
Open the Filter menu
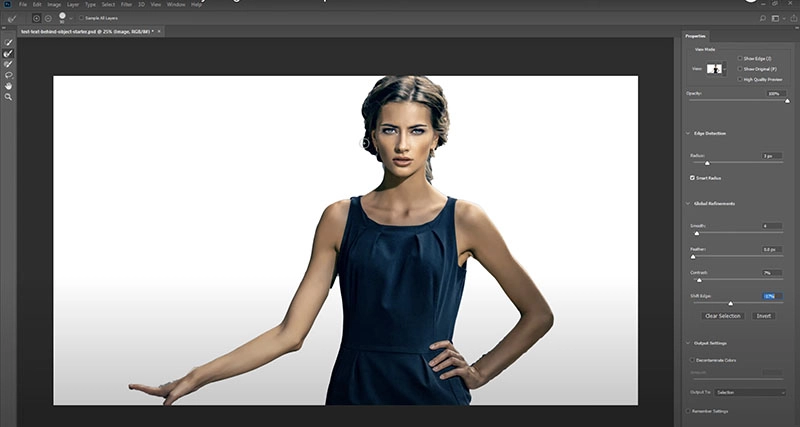[126, 5]
